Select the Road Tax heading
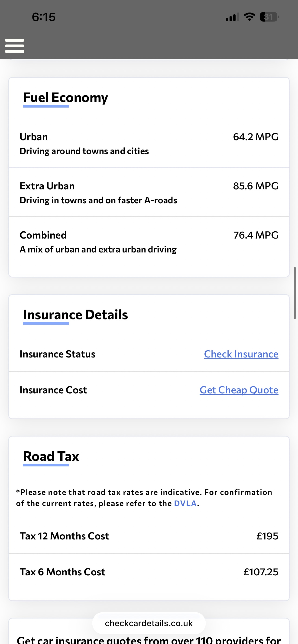Viewport: 298px width, 644px height. [51, 456]
